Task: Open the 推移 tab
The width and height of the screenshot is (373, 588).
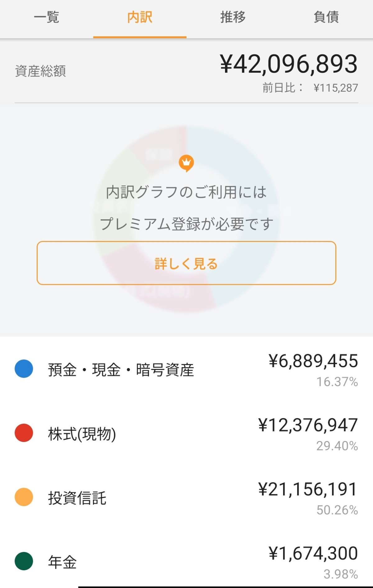Action: click(x=233, y=17)
